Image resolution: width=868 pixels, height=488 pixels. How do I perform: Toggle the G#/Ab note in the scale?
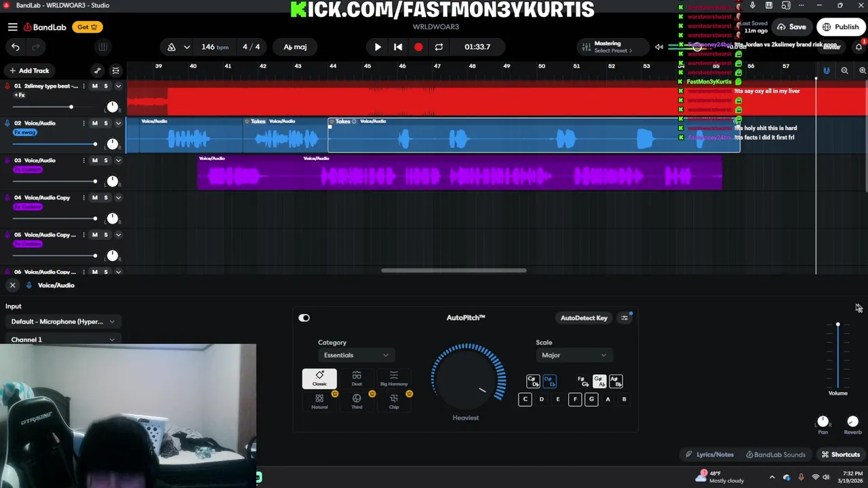pos(599,381)
